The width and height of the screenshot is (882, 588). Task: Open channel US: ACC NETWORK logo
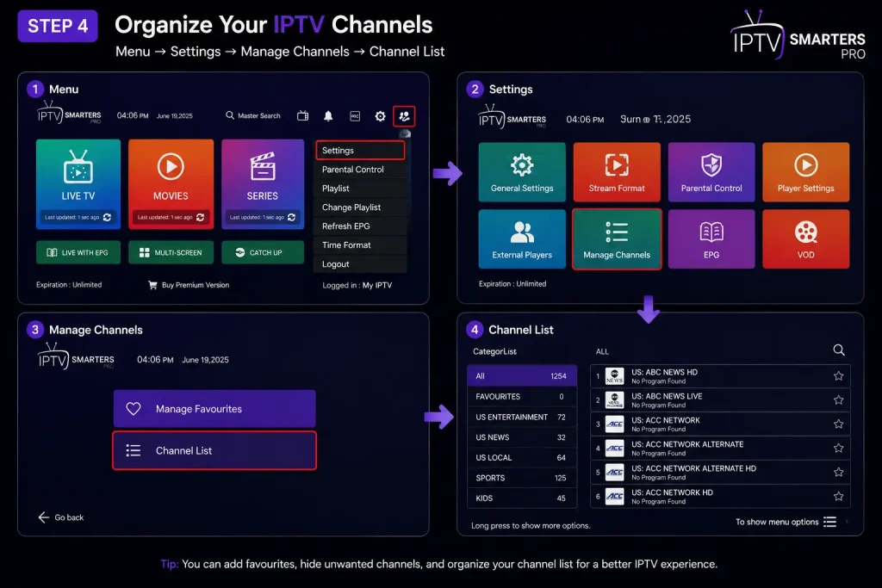[614, 424]
